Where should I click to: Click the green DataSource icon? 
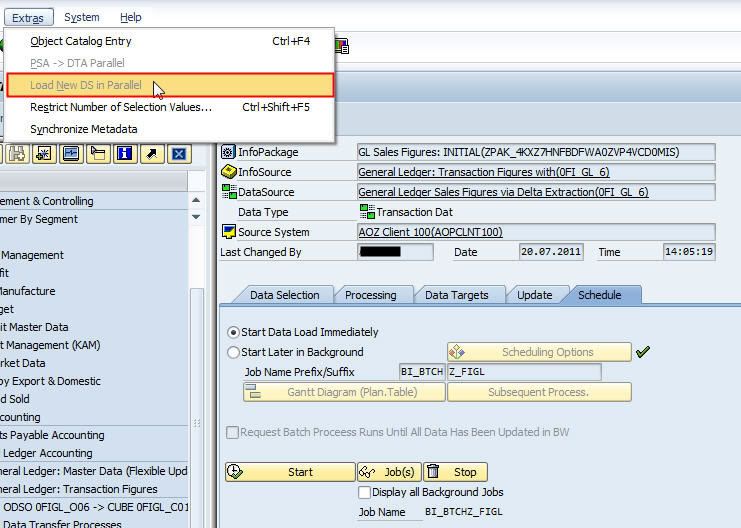[228, 192]
